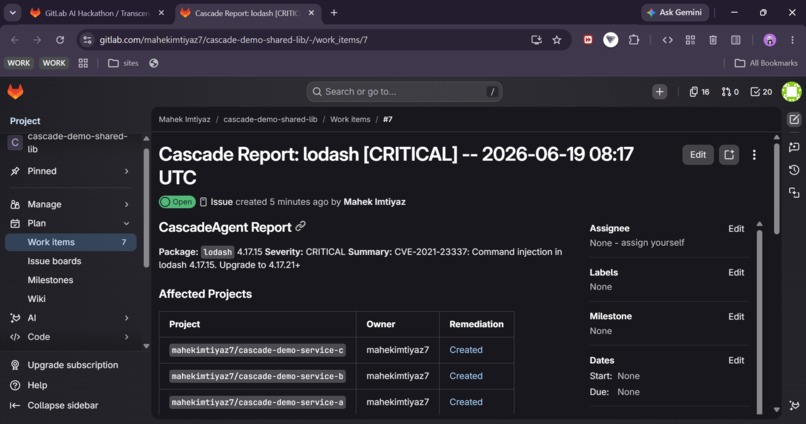
Task: Edit the Labels field
Action: click(736, 272)
